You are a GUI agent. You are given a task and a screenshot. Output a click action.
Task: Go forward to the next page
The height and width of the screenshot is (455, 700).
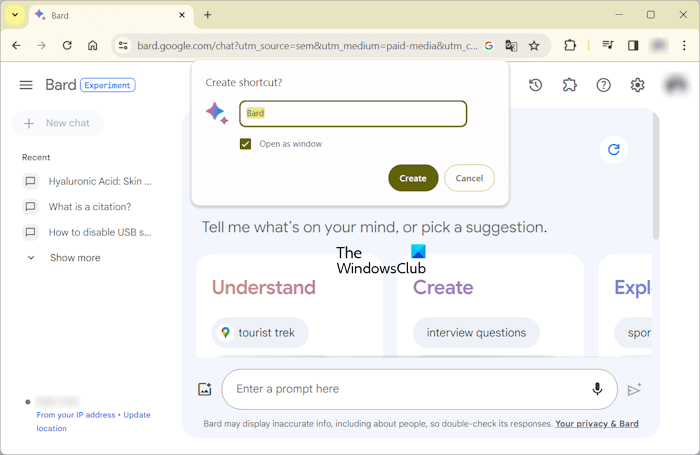[42, 45]
